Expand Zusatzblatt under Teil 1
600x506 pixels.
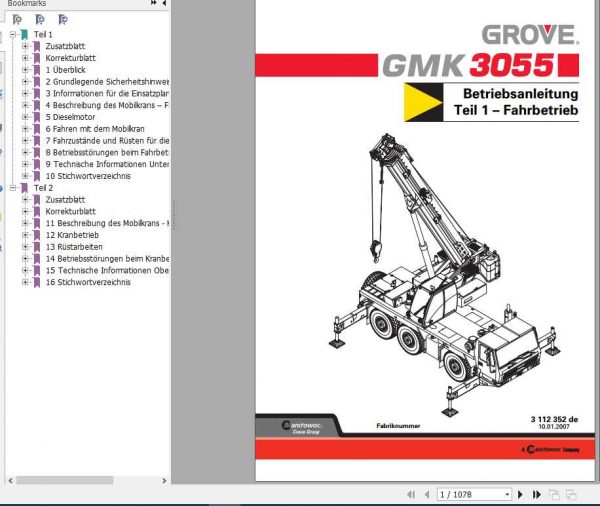coord(25,46)
